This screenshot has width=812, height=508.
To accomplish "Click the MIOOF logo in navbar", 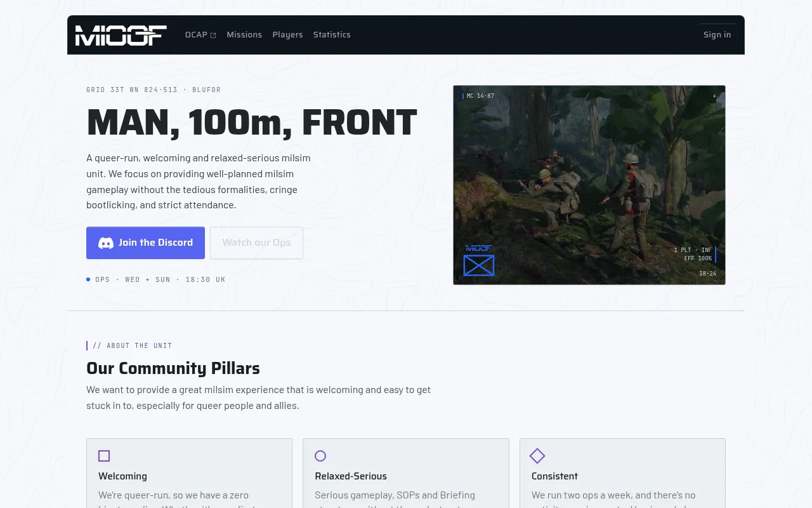I will coord(121,35).
